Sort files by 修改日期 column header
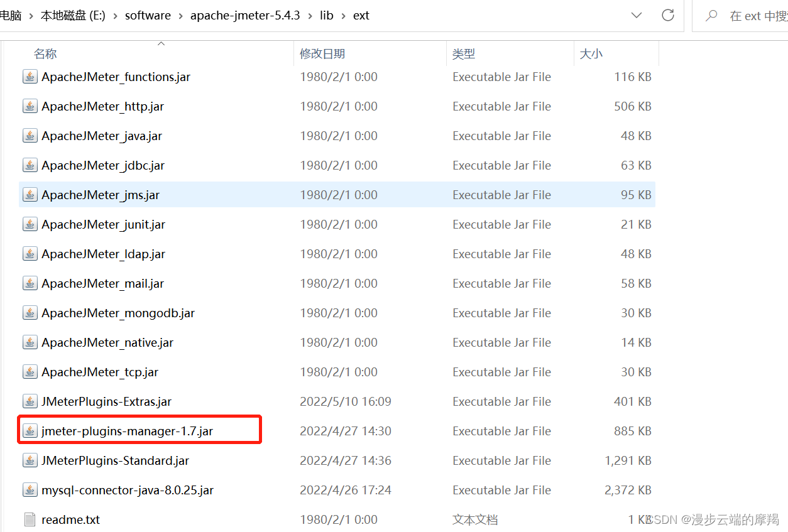This screenshot has width=788, height=532. pos(322,54)
